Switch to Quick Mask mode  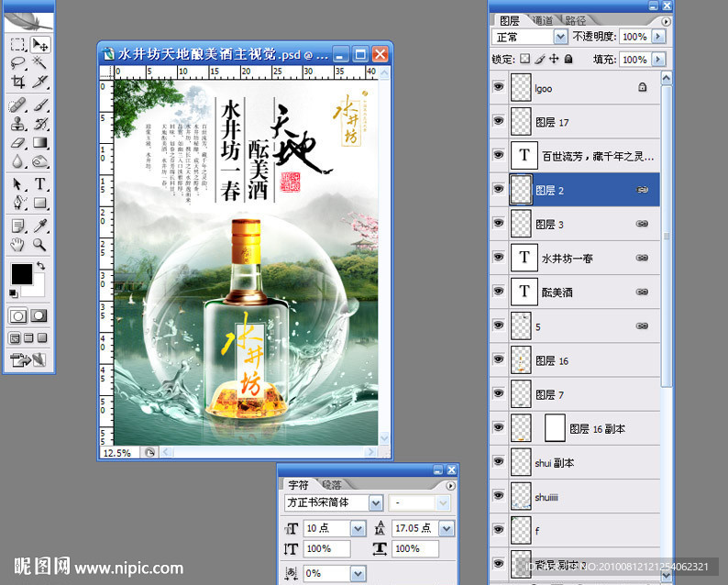point(39,316)
